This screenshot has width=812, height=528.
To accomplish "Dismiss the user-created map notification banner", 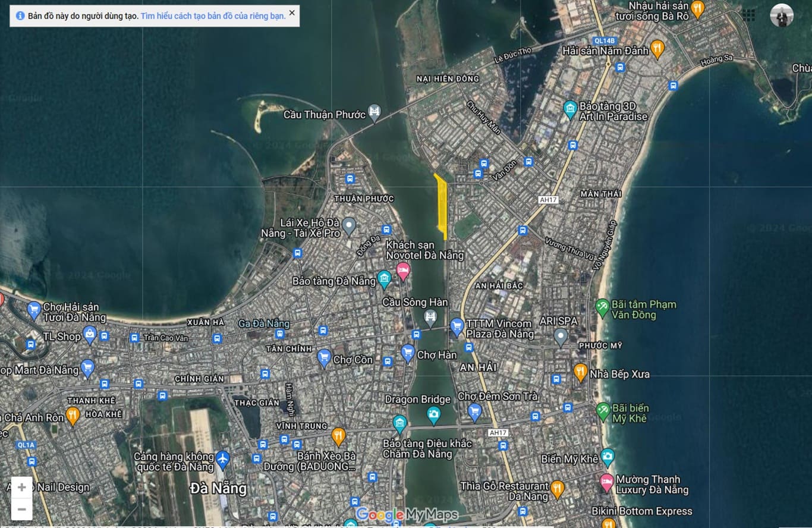I will pos(292,12).
